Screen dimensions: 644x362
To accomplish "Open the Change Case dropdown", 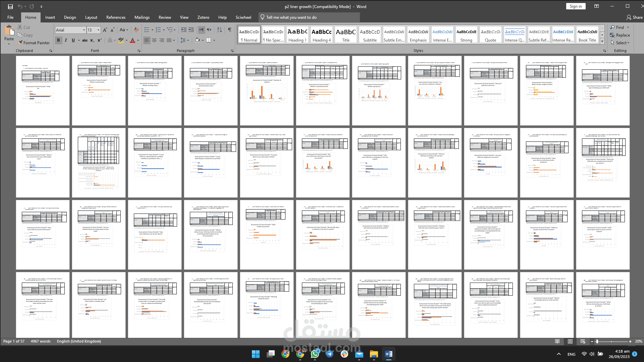I will [x=124, y=30].
